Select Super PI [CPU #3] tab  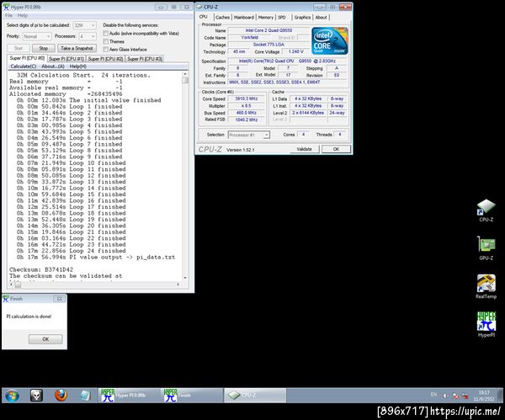[145, 59]
